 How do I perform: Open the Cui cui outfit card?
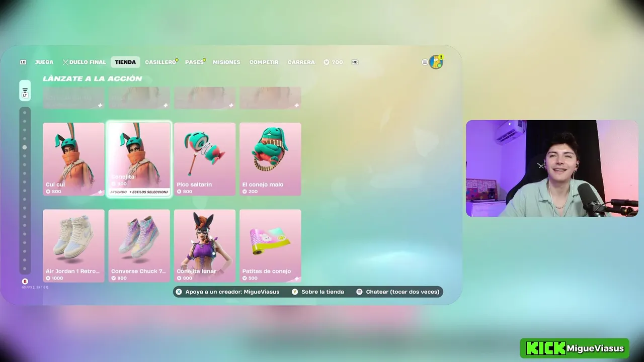(73, 159)
